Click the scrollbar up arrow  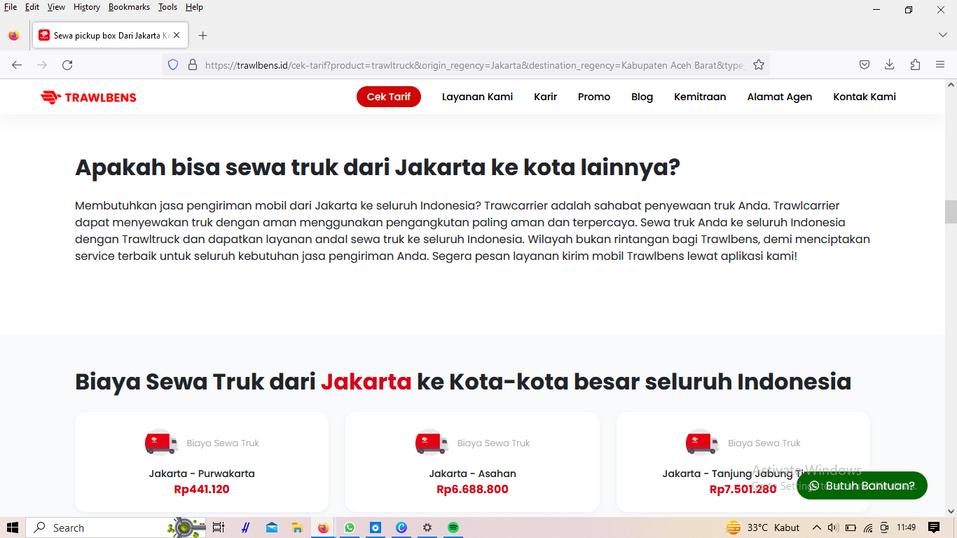tap(951, 85)
